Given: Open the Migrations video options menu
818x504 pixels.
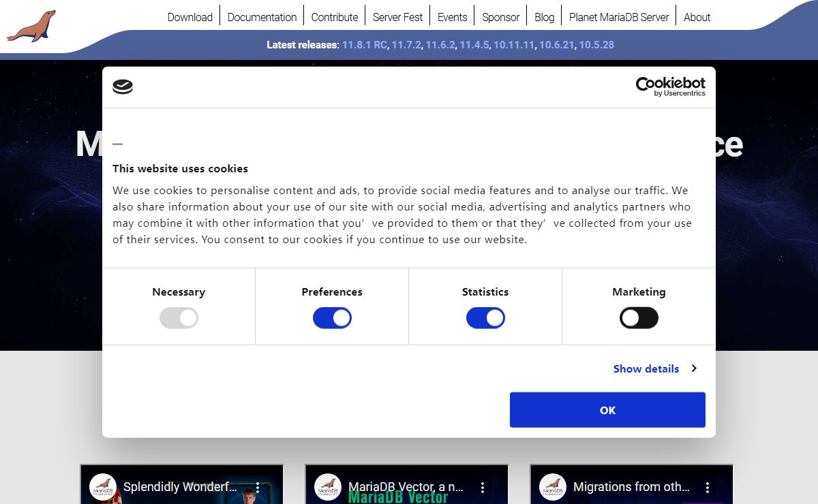Looking at the screenshot, I should (708, 488).
